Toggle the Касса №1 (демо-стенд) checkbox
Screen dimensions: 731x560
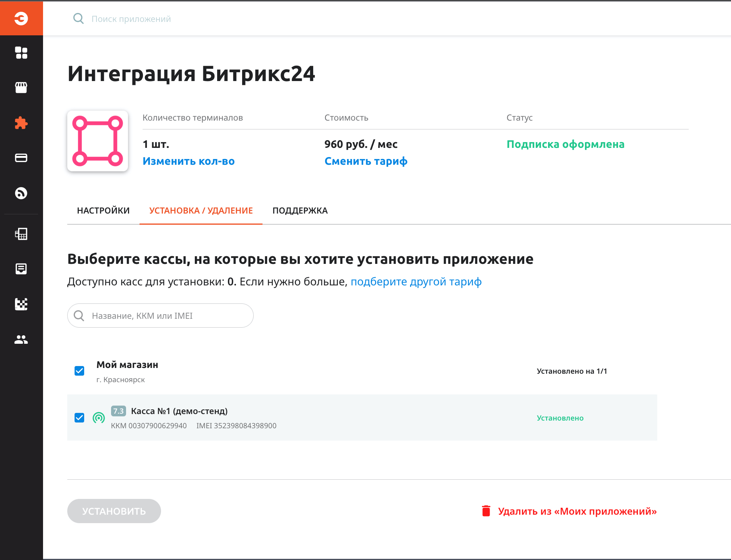coord(80,418)
